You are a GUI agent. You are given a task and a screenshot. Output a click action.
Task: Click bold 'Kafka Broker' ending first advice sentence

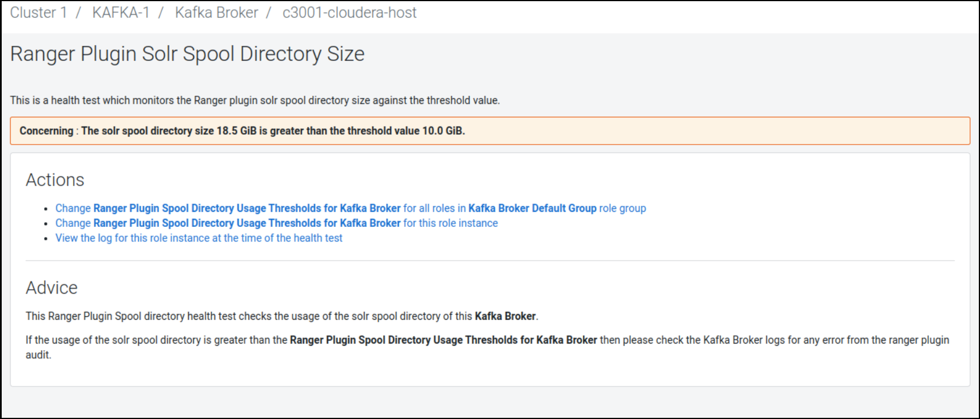pyautogui.click(x=505, y=316)
